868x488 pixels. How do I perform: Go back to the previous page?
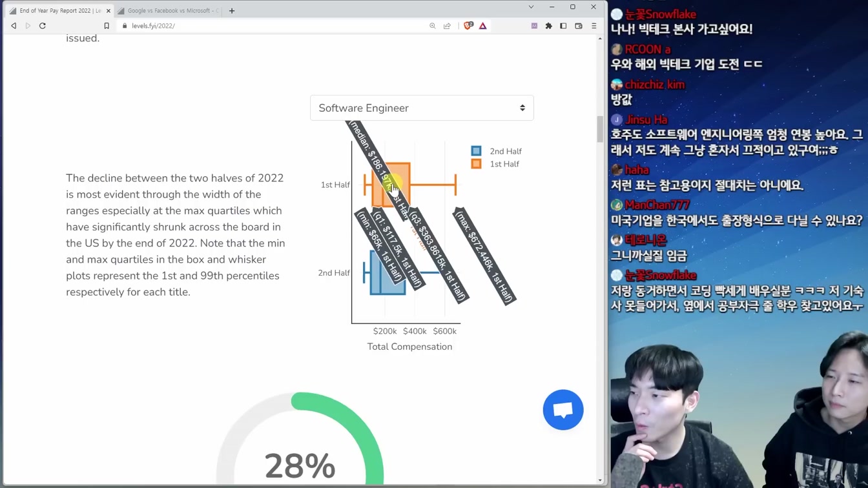(x=14, y=26)
